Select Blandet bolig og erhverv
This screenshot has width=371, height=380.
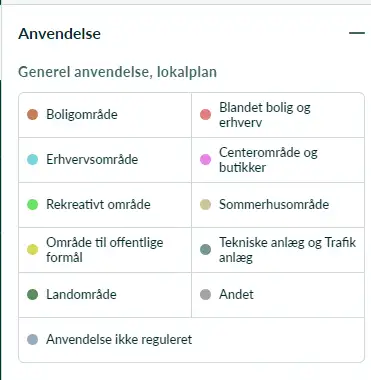point(265,115)
